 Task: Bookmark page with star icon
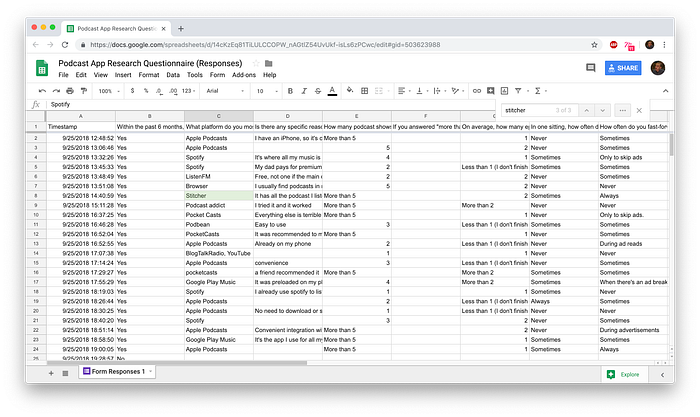point(594,45)
